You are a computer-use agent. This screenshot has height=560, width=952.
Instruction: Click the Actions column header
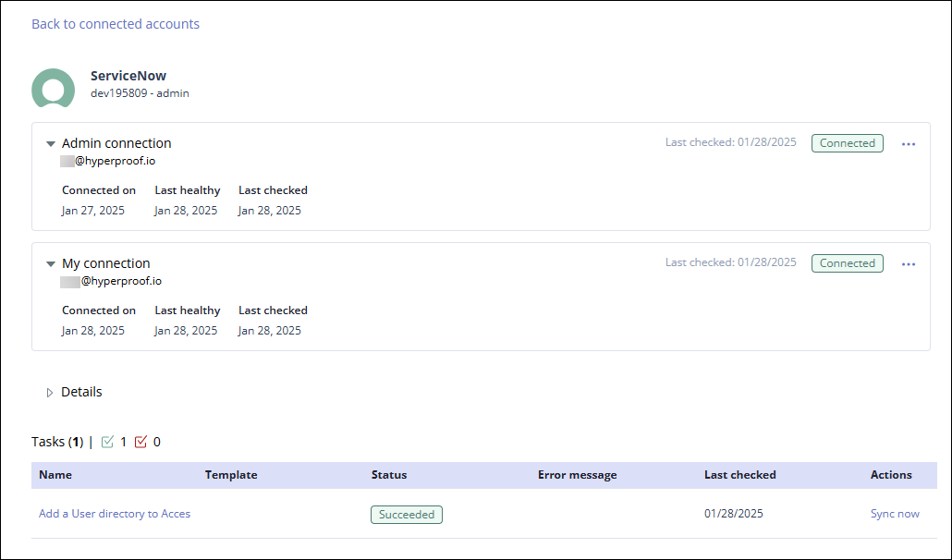point(891,475)
